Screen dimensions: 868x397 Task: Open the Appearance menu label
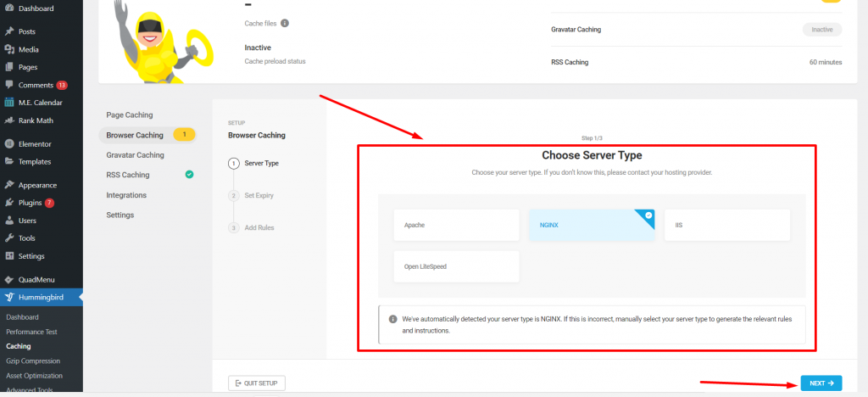37,185
